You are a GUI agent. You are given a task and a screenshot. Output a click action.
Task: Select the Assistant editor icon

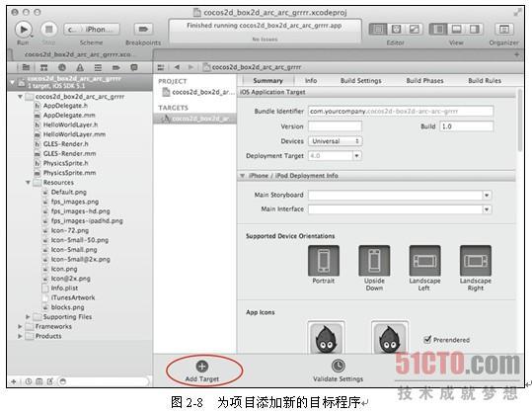click(x=396, y=30)
